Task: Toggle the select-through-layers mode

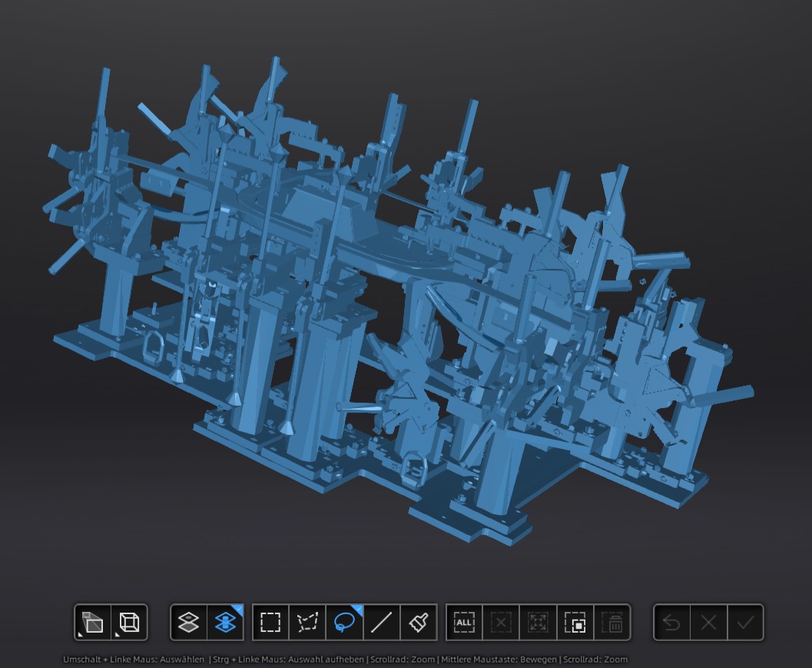Action: [225, 622]
